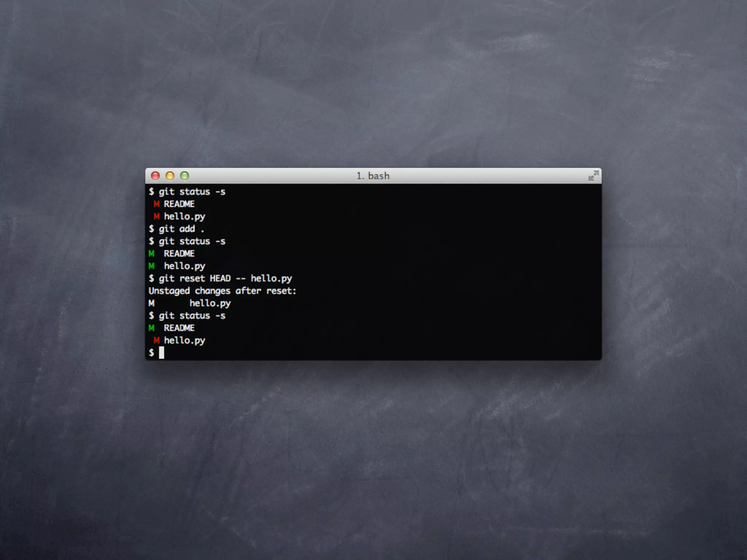Click the white block cursor at prompt
This screenshot has height=560, width=747.
point(162,353)
